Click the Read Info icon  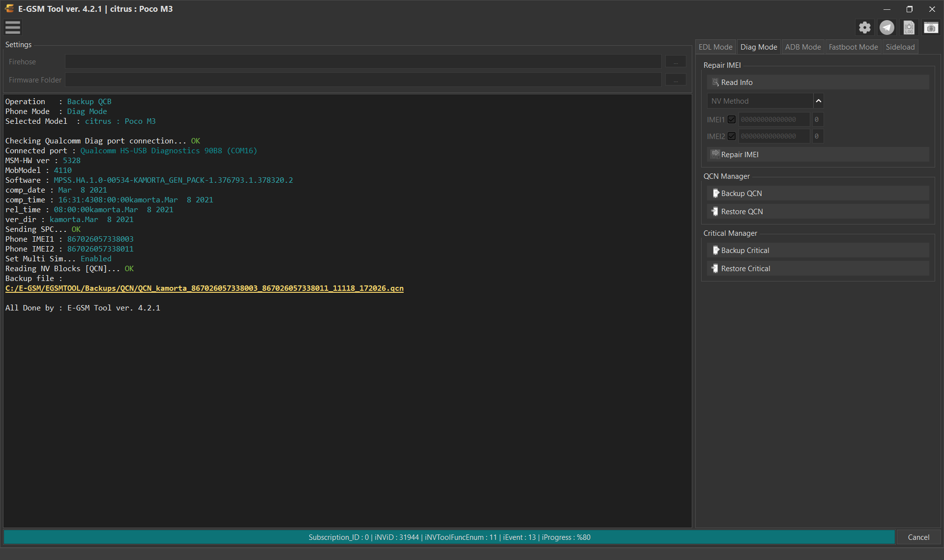715,83
